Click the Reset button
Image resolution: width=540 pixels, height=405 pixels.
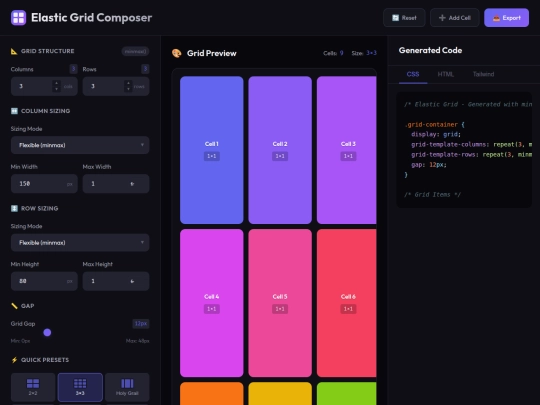[x=404, y=18]
